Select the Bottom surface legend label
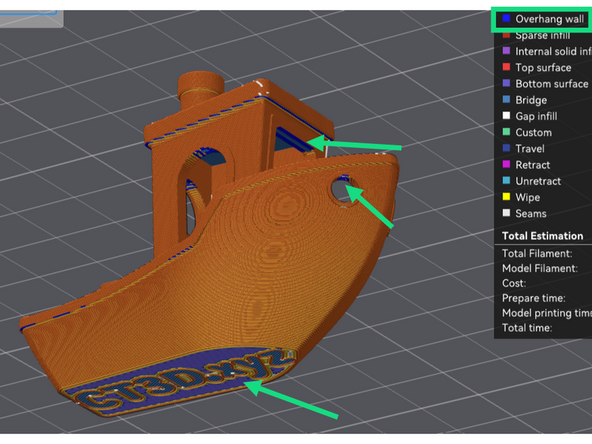The image size is (592, 444). tap(552, 84)
